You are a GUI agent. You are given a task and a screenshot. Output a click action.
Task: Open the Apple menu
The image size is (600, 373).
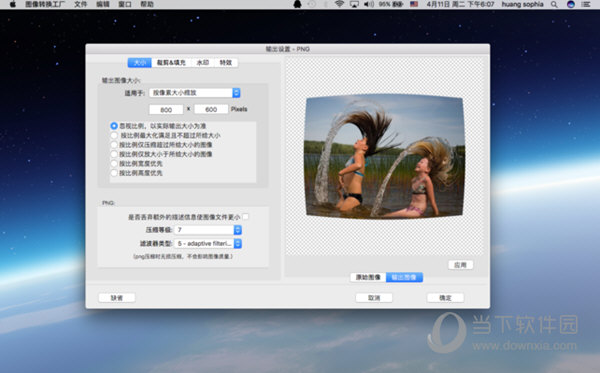click(x=12, y=4)
